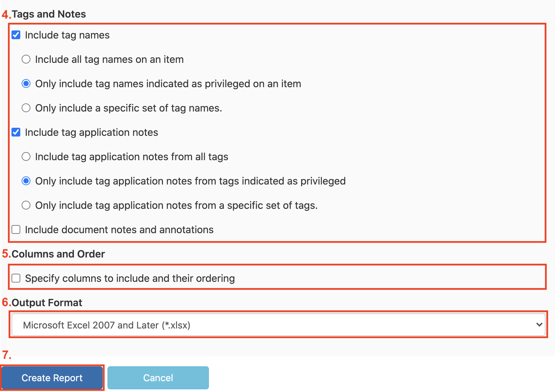Viewport: 555px width, 392px height.
Task: Click the Cancel button
Action: 158,377
